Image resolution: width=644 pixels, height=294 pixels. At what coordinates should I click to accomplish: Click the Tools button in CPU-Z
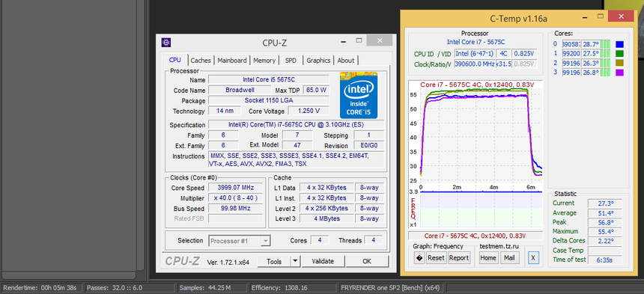point(274,261)
